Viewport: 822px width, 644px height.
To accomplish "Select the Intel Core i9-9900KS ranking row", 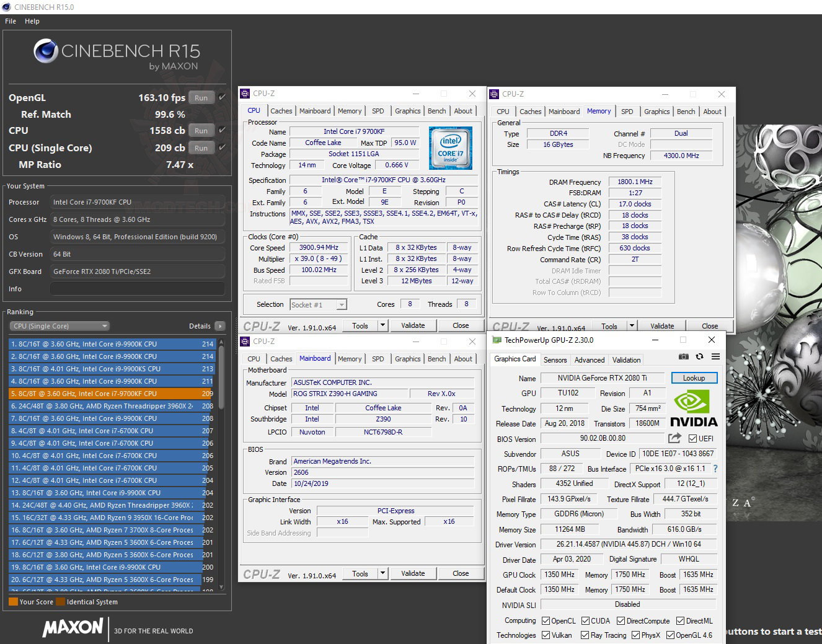I will (112, 369).
